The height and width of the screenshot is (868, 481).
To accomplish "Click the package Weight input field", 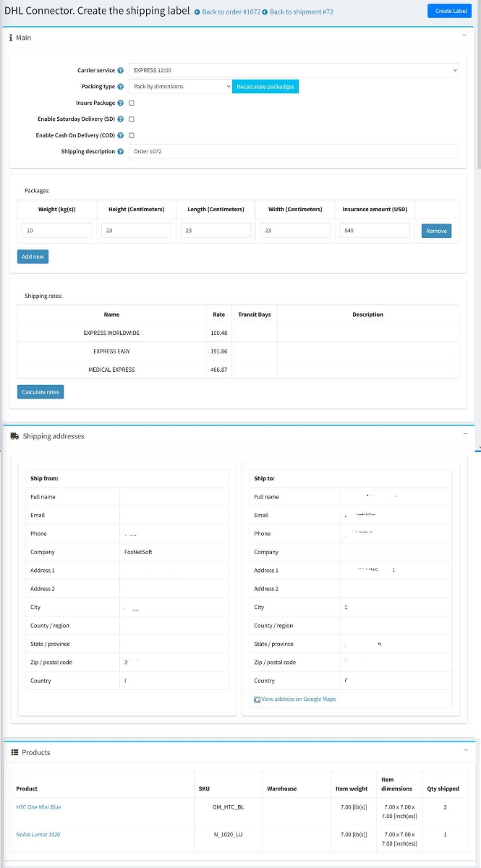I will 57,231.
